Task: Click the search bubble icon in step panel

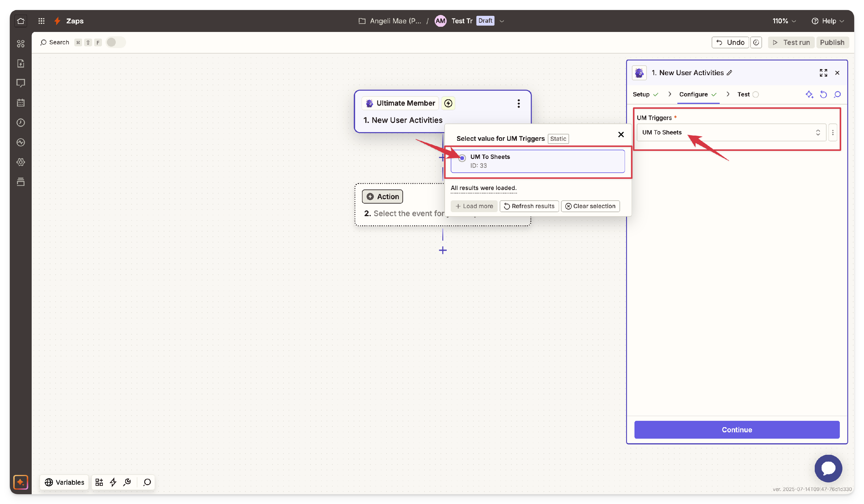Action: tap(837, 94)
